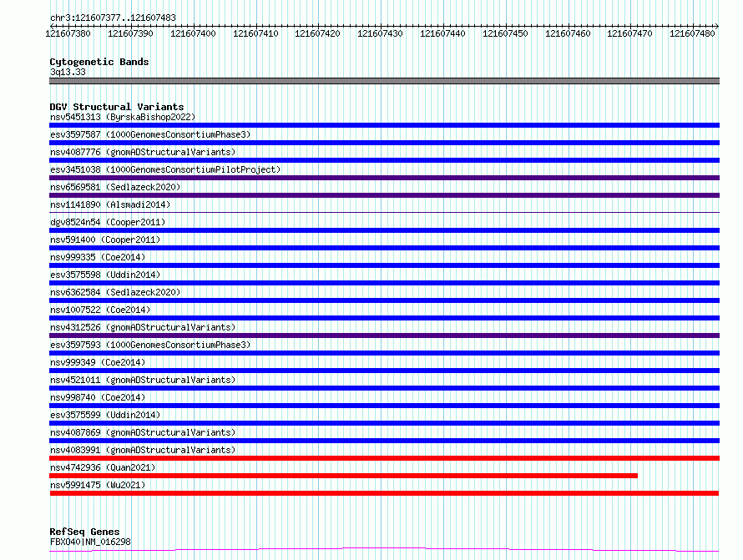Click ruler position 121607400

(193, 33)
